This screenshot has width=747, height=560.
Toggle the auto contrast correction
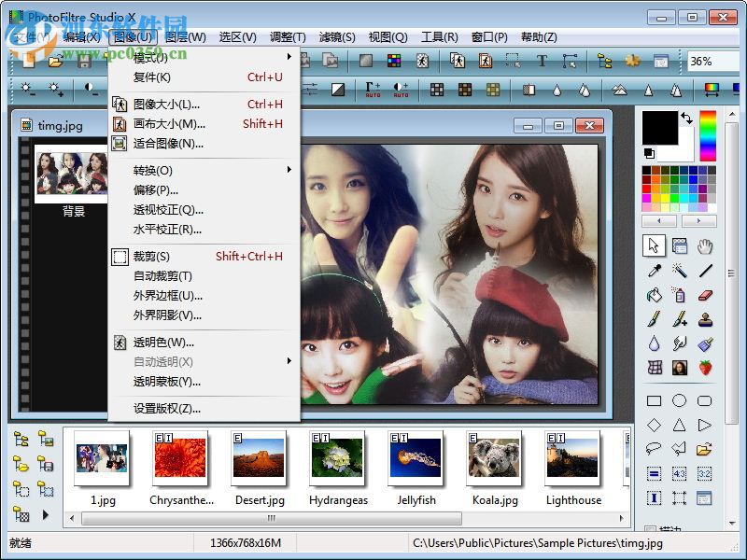(400, 88)
